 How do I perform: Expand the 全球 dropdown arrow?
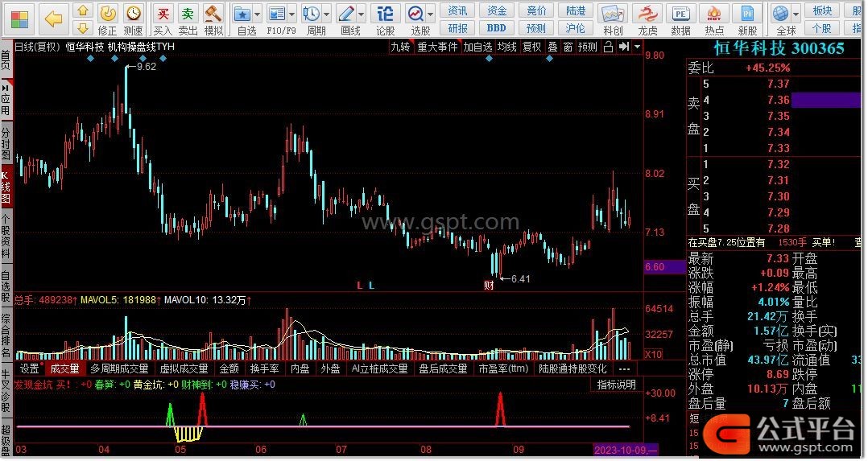796,14
